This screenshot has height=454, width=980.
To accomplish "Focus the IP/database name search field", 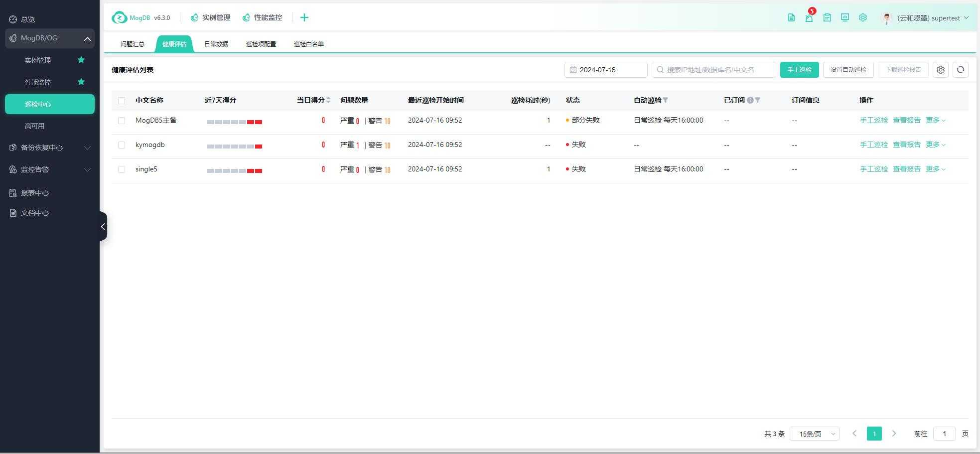I will click(713, 70).
